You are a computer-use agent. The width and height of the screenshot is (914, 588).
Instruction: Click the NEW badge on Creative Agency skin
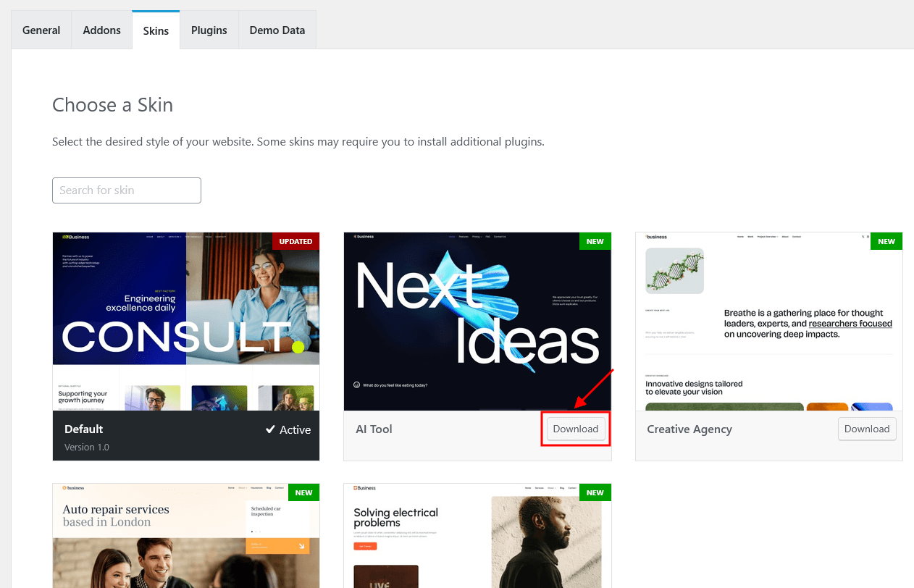[x=886, y=241]
